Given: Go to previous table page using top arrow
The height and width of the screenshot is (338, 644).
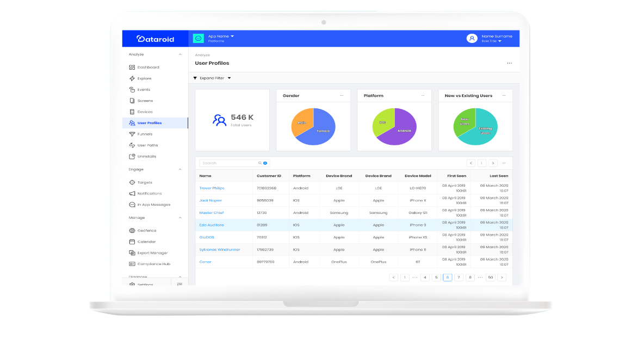Looking at the screenshot, I should click(470, 163).
